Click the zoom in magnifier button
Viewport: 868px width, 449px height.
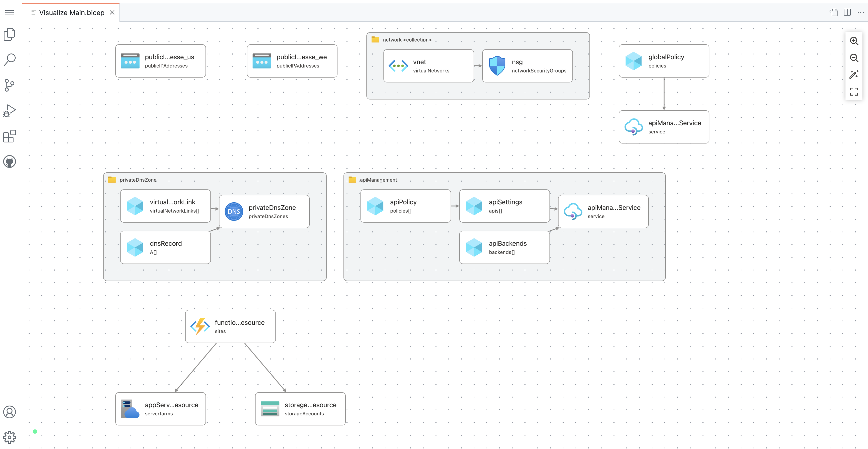853,41
